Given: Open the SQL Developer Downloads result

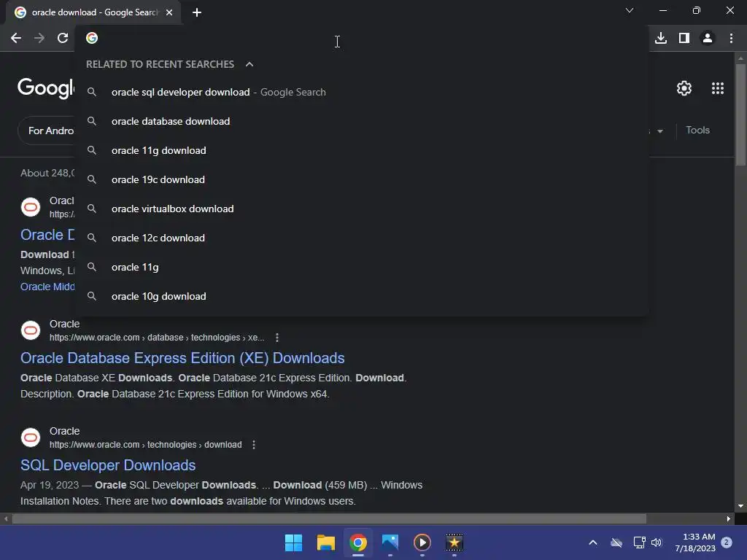Looking at the screenshot, I should pyautogui.click(x=108, y=465).
